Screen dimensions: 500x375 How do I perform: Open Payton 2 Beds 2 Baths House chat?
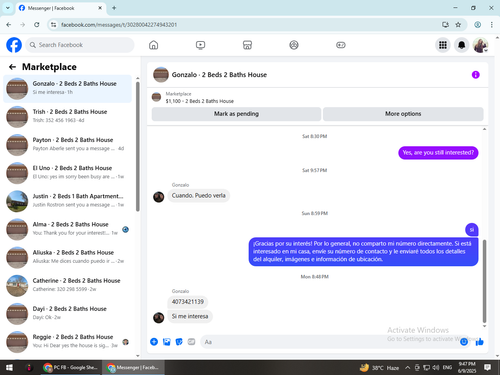coord(68,145)
